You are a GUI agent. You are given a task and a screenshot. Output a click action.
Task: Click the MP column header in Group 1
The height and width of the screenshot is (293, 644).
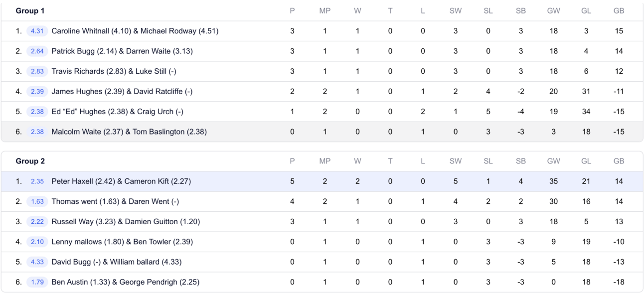[x=324, y=11]
